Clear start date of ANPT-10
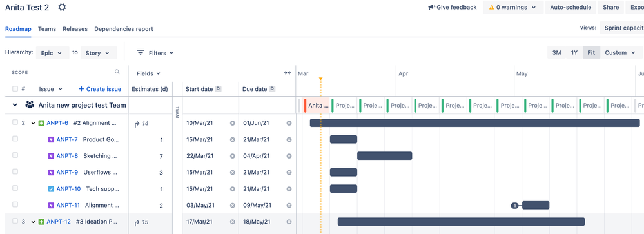The width and height of the screenshot is (644, 234). [x=233, y=189]
